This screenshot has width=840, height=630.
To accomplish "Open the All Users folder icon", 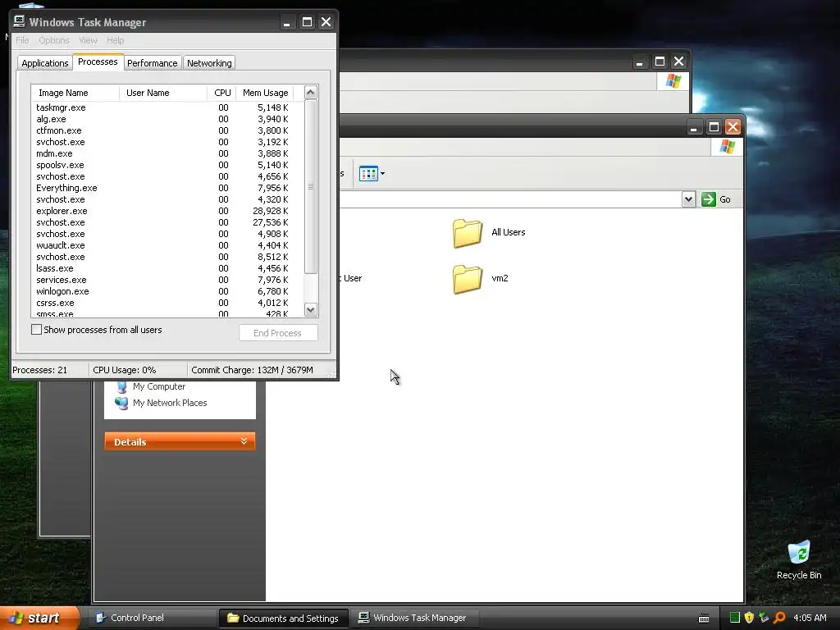I will (467, 233).
